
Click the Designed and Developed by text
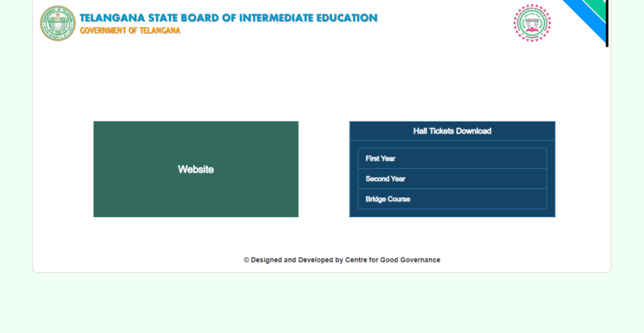(x=297, y=260)
